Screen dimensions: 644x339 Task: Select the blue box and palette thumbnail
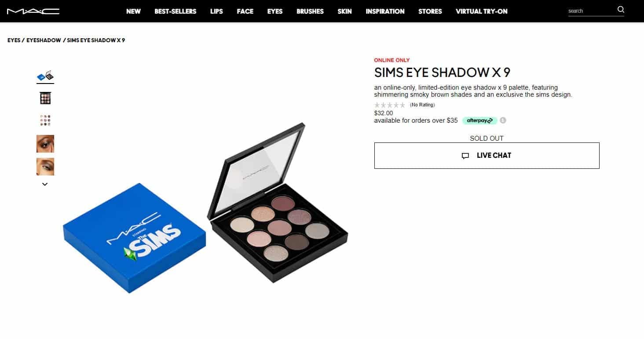(45, 76)
